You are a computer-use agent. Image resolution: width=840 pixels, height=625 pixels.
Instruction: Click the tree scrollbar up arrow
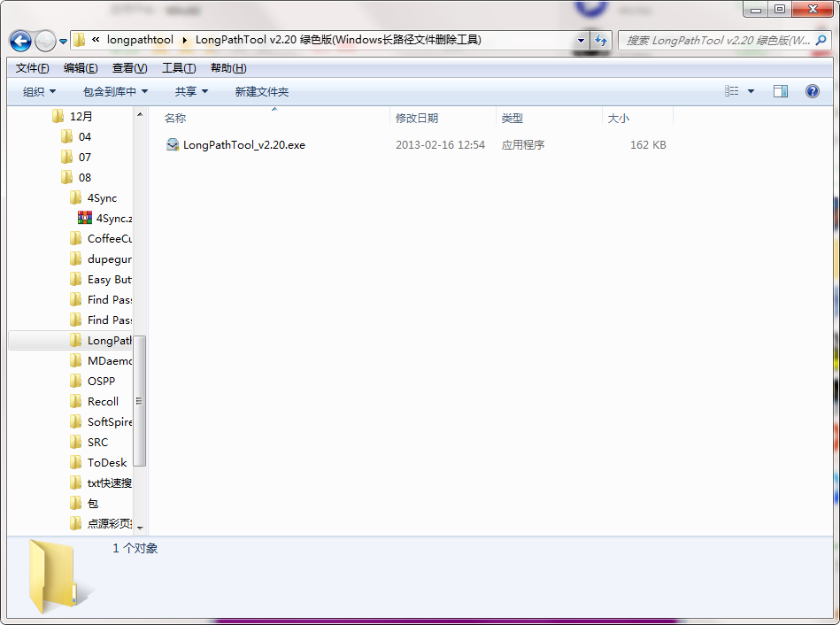140,114
